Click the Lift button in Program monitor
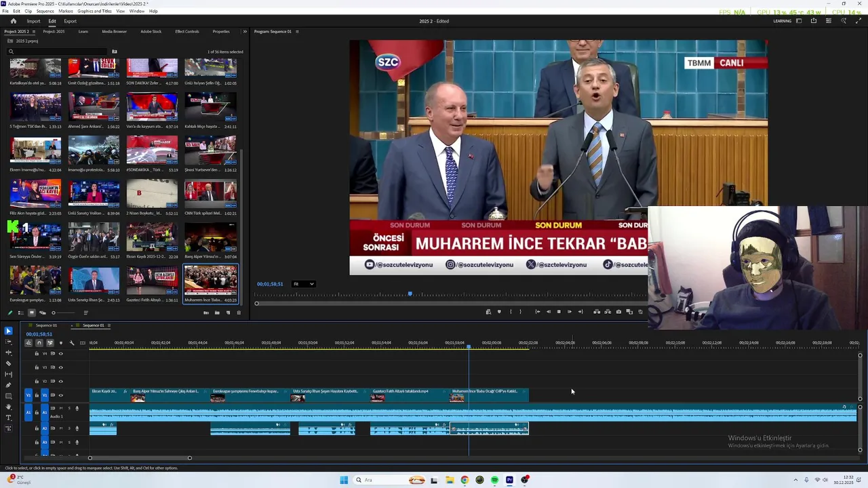 pyautogui.click(x=597, y=312)
